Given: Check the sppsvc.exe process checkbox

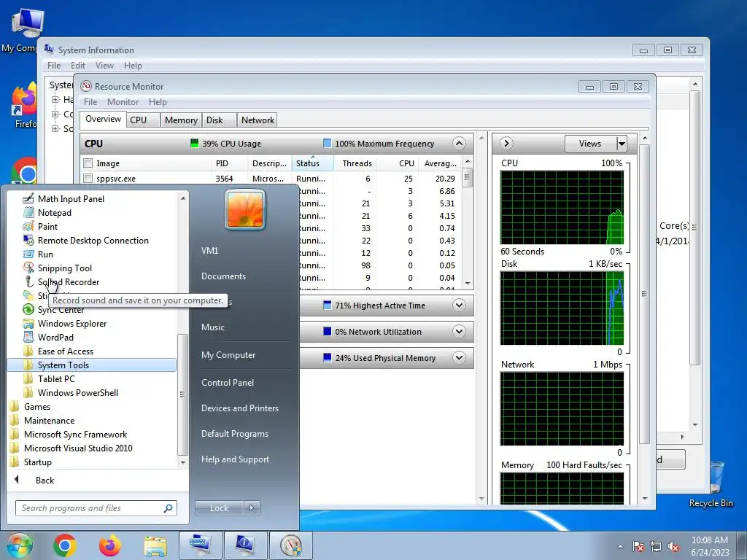Looking at the screenshot, I should (x=88, y=179).
